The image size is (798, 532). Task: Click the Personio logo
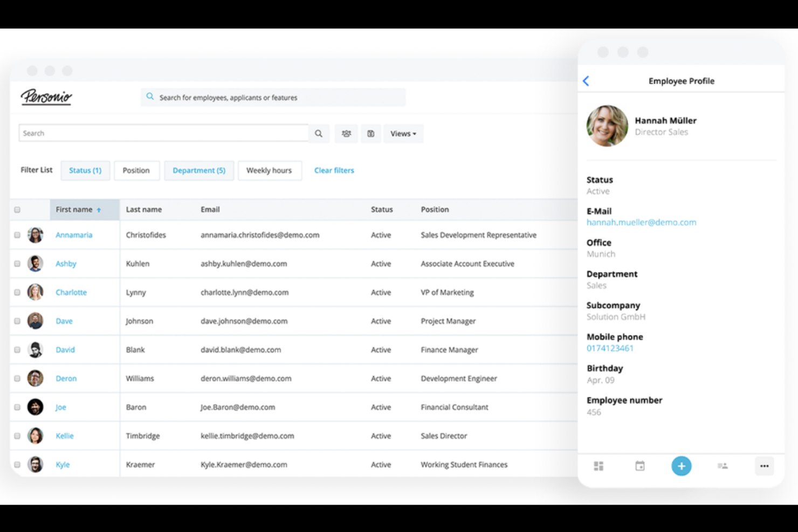[x=46, y=97]
